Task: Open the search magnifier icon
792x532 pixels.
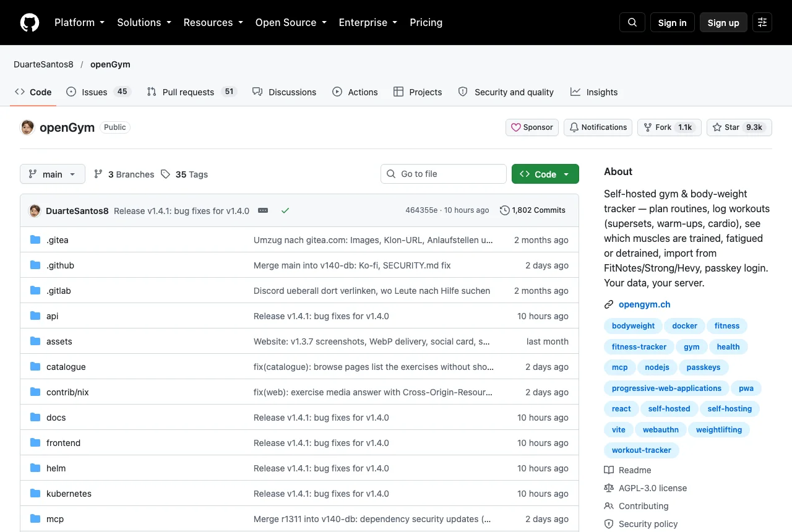Action: point(632,22)
